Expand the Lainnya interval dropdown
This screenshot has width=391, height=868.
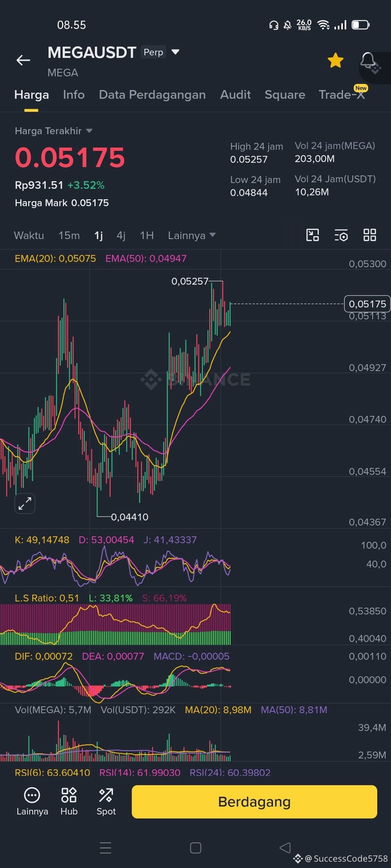click(192, 235)
